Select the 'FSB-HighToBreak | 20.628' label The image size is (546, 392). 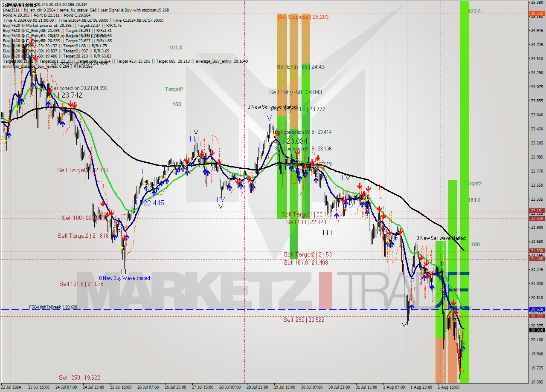[53, 307]
